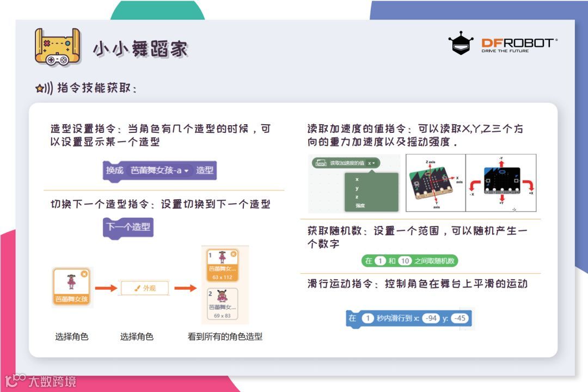Open the 外观 tab with brush icon
Image resolution: width=588 pixels, height=392 pixels.
(145, 288)
